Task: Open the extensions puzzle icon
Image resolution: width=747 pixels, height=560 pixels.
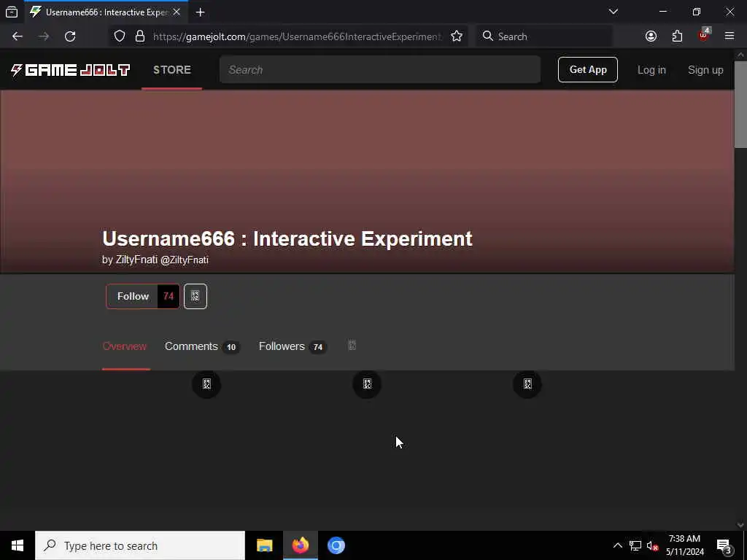Action: pyautogui.click(x=677, y=36)
